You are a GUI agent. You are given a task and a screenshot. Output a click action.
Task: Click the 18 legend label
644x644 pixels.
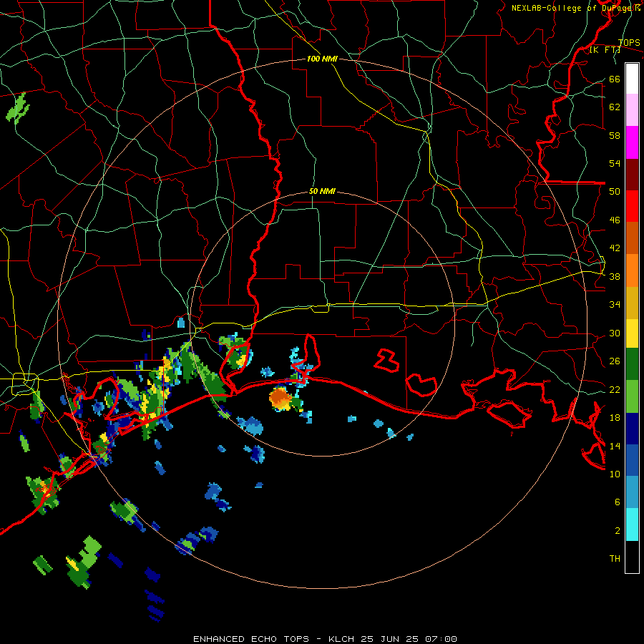pos(615,418)
